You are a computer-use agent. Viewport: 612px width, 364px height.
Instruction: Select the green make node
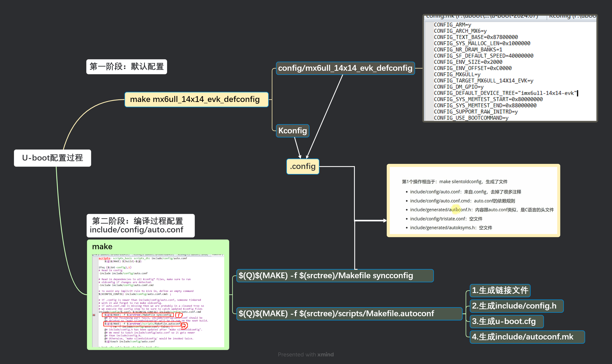tap(102, 246)
